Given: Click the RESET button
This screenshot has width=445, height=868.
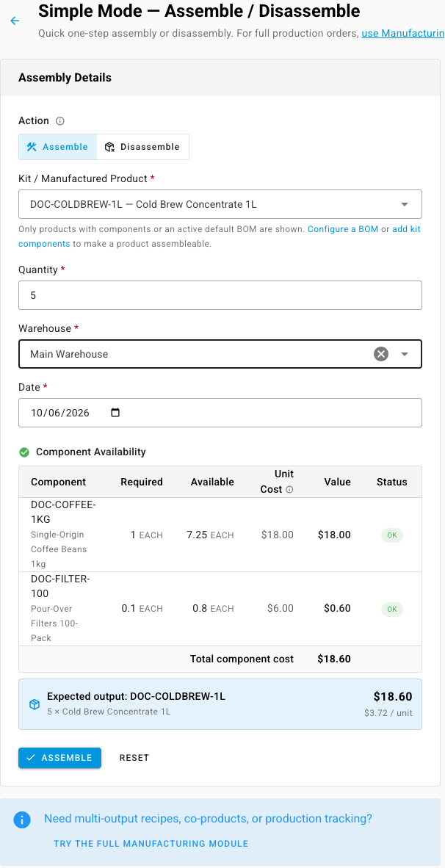Looking at the screenshot, I should tap(134, 758).
